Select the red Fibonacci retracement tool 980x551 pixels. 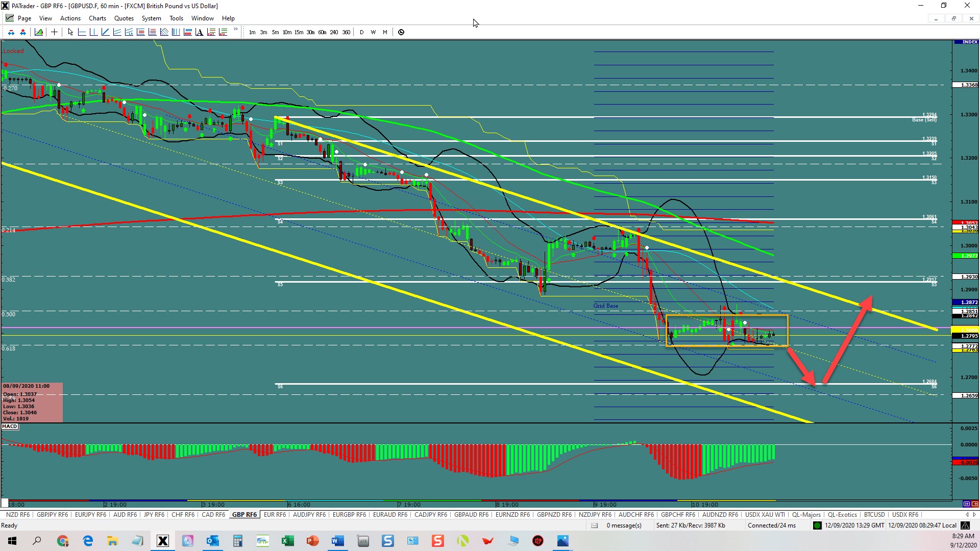(140, 32)
